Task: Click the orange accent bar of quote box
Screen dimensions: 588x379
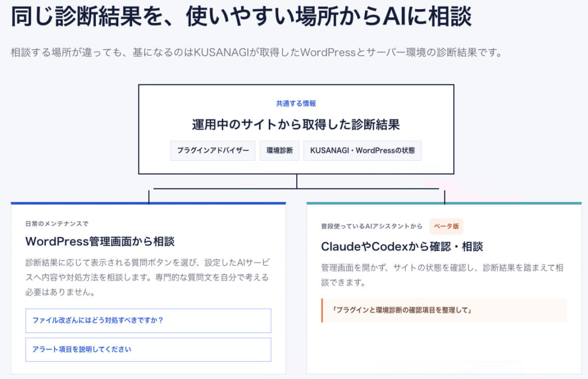Action: coord(322,311)
